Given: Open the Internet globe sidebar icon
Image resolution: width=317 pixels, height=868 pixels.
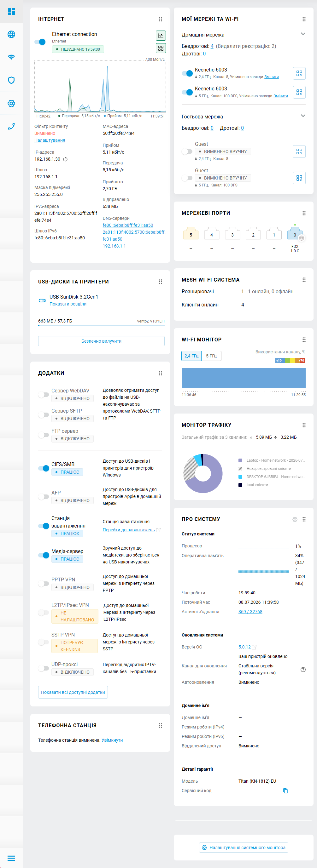Looking at the screenshot, I should click(11, 34).
